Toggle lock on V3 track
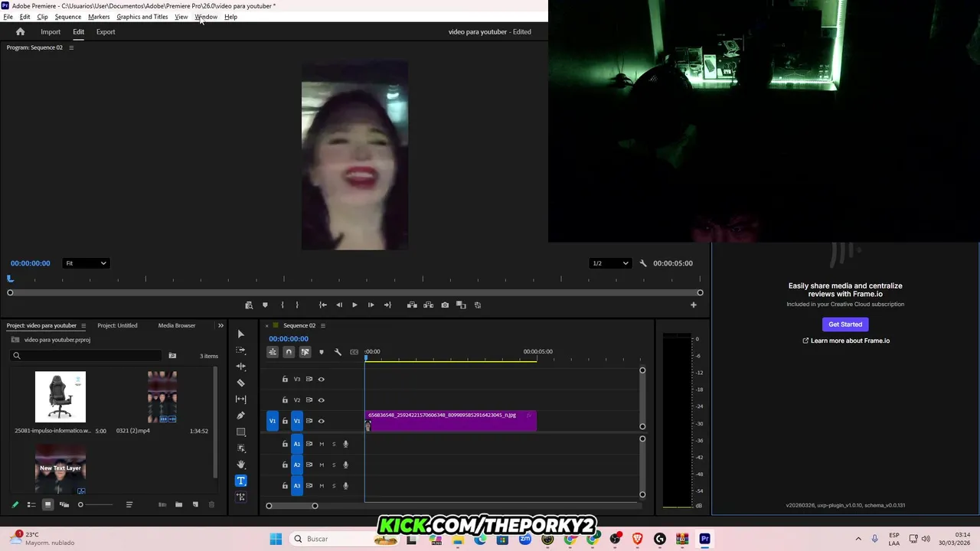 pyautogui.click(x=285, y=380)
